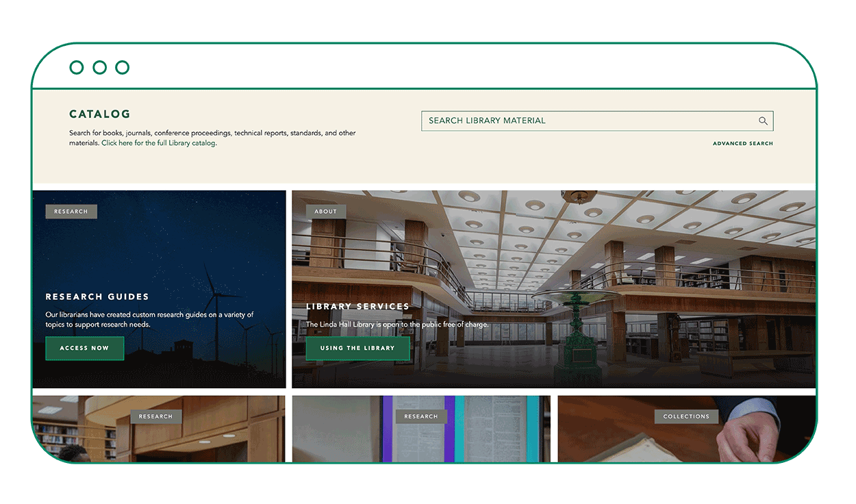Click the magnifying glass search icon

pyautogui.click(x=763, y=121)
